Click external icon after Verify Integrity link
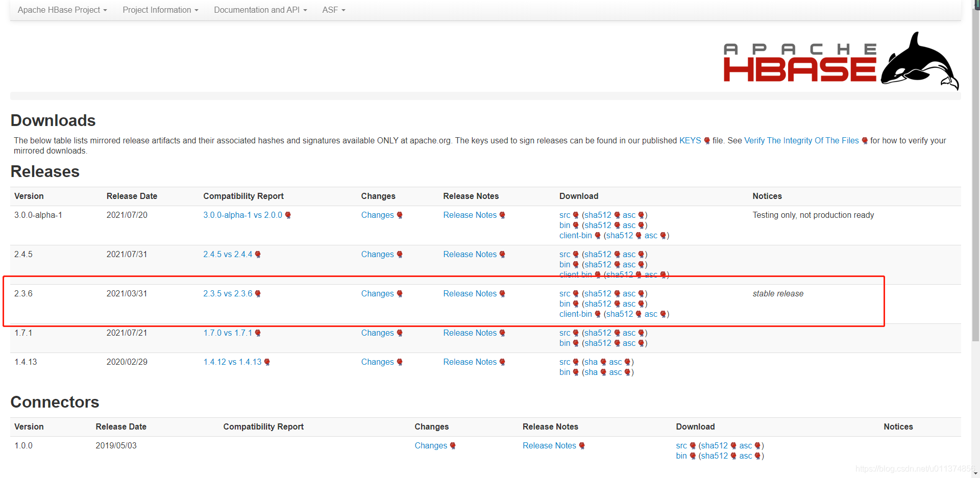Viewport: 980px width, 478px height. coord(865,141)
